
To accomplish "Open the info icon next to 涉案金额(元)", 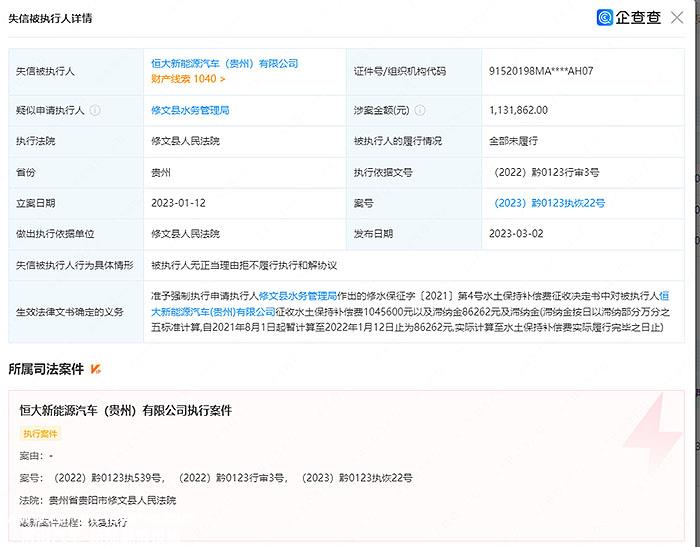I will pyautogui.click(x=420, y=110).
